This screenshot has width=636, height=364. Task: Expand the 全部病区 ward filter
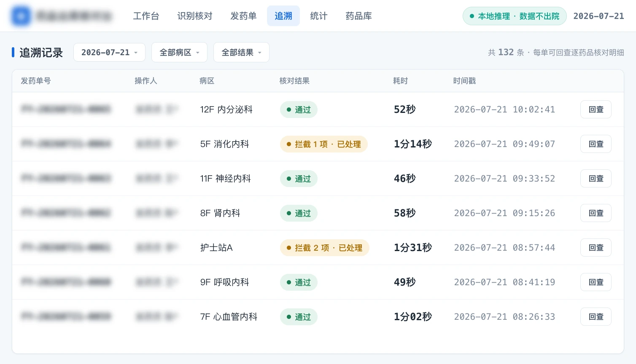tap(179, 52)
